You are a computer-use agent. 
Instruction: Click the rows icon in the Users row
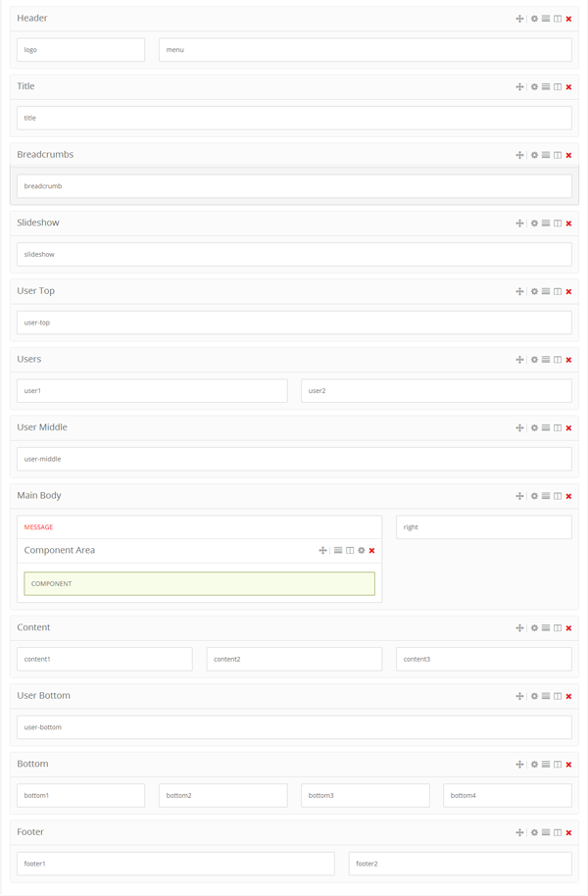(x=546, y=360)
